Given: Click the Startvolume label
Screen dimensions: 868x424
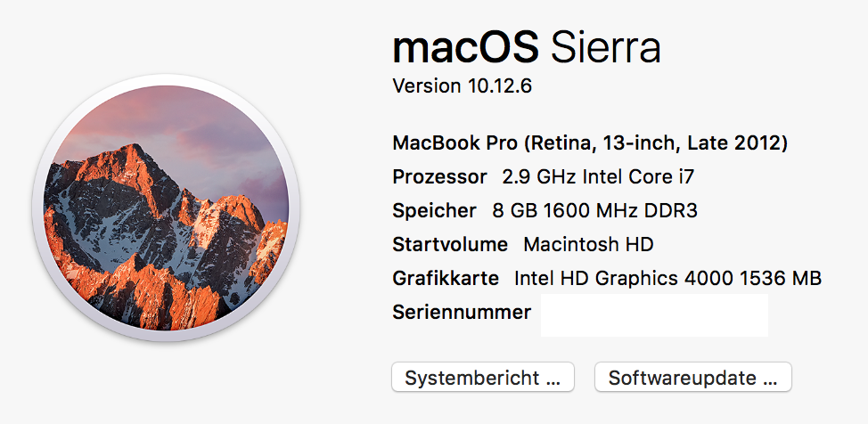Looking at the screenshot, I should coord(449,245).
